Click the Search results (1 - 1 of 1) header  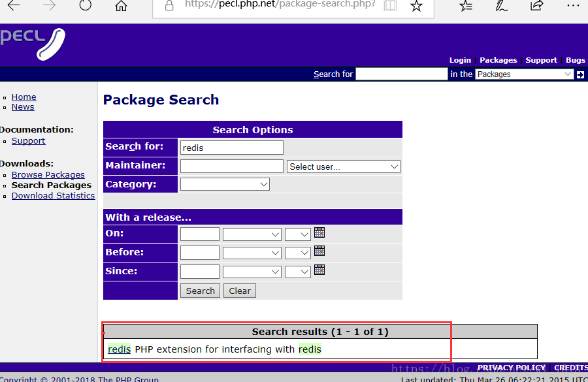click(320, 332)
